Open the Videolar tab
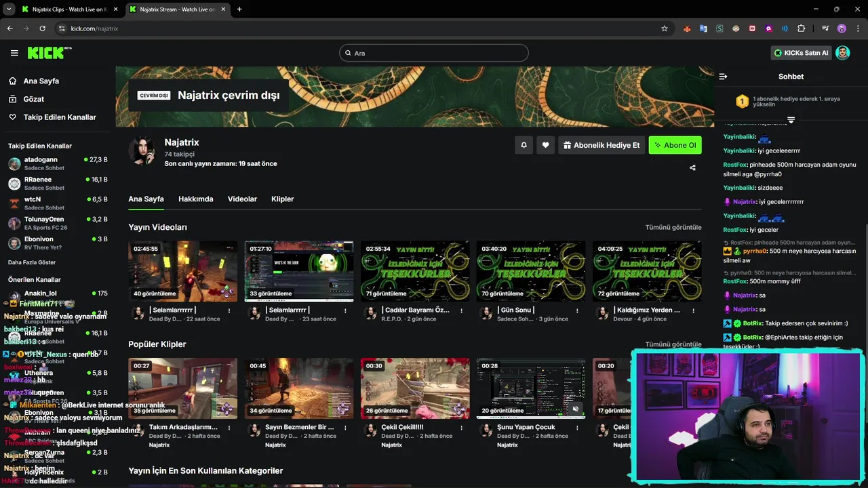 click(x=242, y=199)
